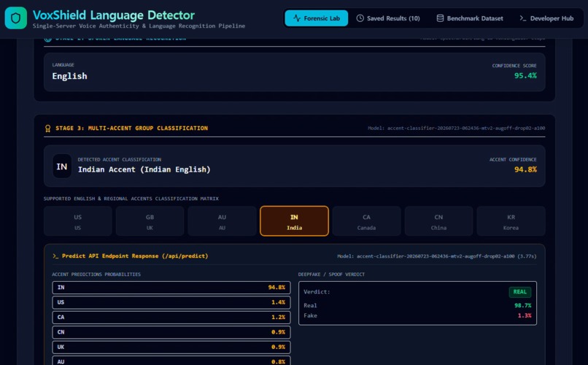
Task: Click the Predict API terminal prompt icon
Action: (55, 255)
